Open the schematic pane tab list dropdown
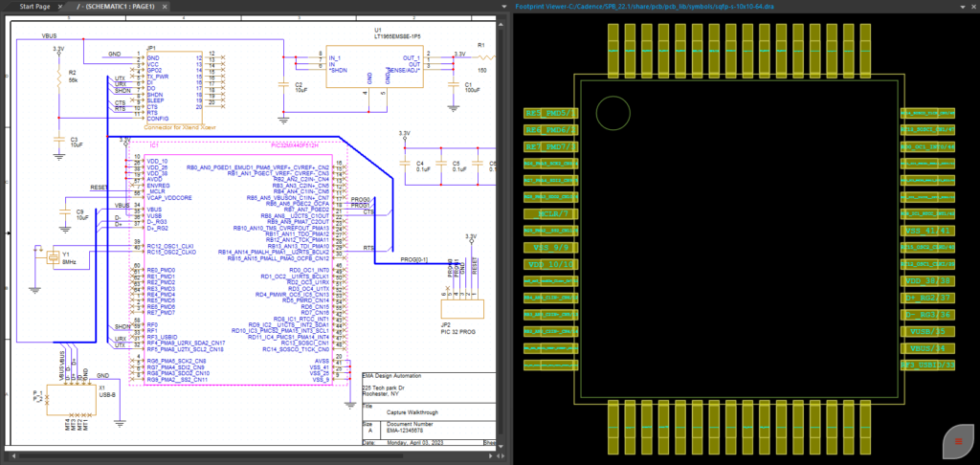This screenshot has width=980, height=465. pos(503,6)
